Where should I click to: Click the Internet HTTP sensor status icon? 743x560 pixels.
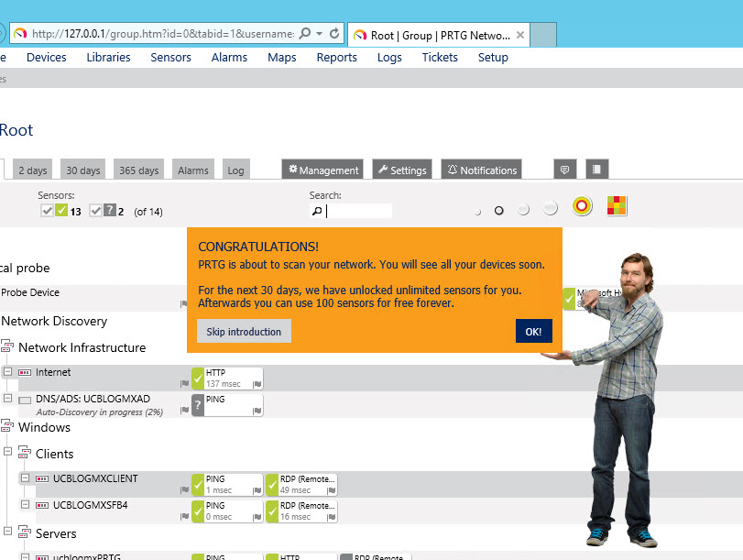coord(198,378)
